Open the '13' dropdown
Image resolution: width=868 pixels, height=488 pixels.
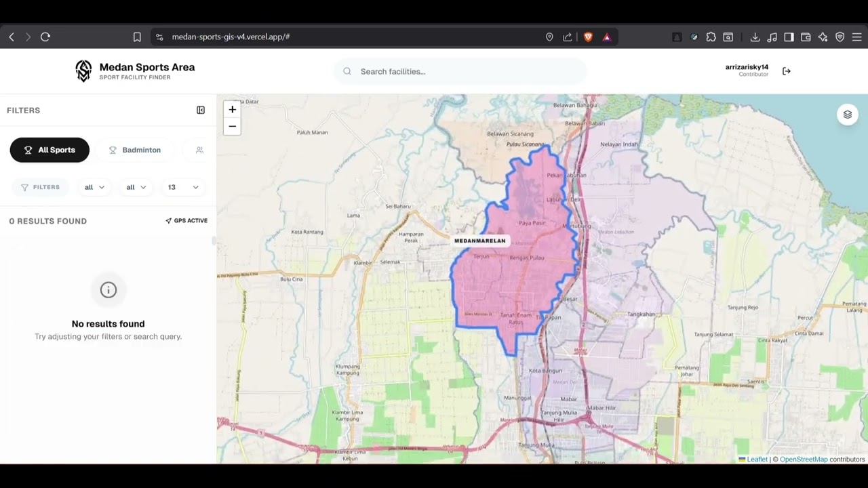[x=183, y=187]
